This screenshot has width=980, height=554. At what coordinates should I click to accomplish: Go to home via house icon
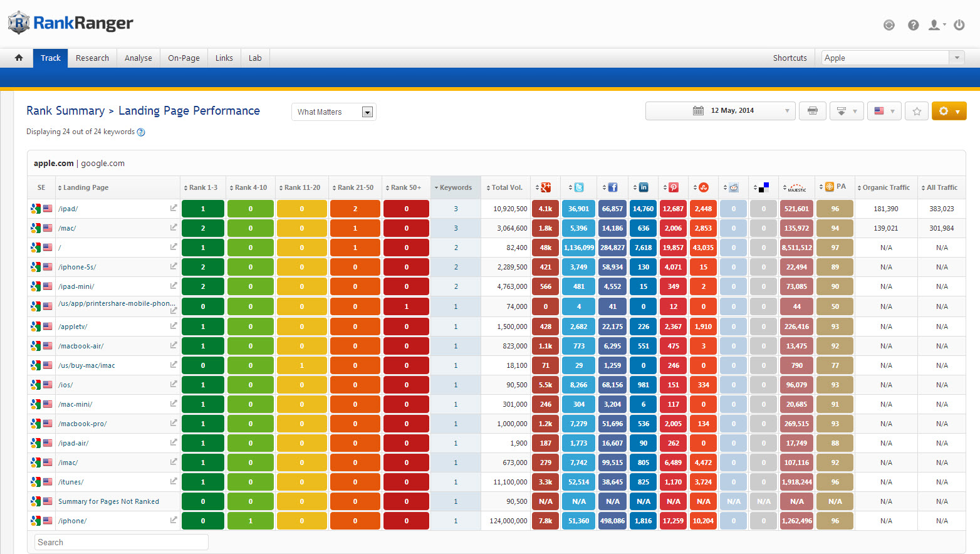click(19, 58)
